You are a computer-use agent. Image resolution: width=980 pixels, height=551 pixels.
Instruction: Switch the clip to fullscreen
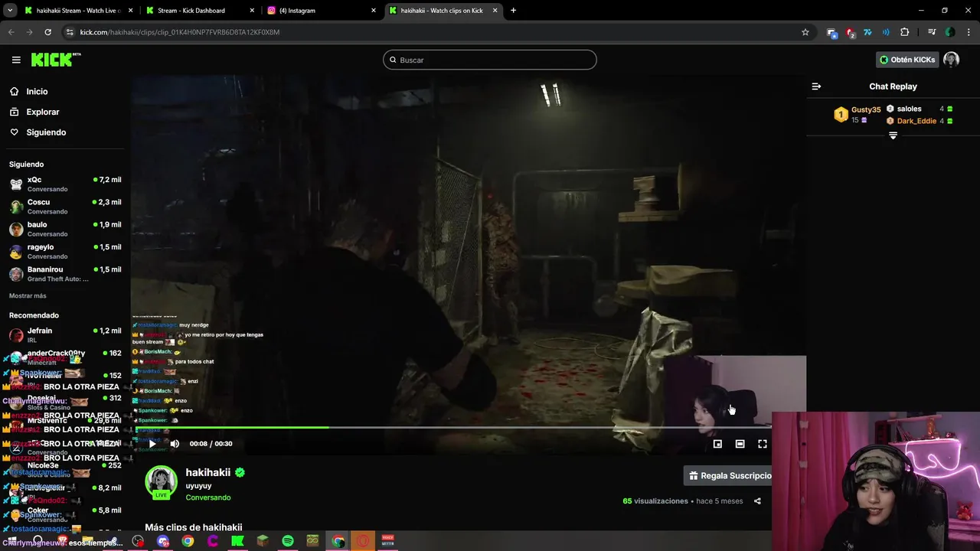coord(763,444)
